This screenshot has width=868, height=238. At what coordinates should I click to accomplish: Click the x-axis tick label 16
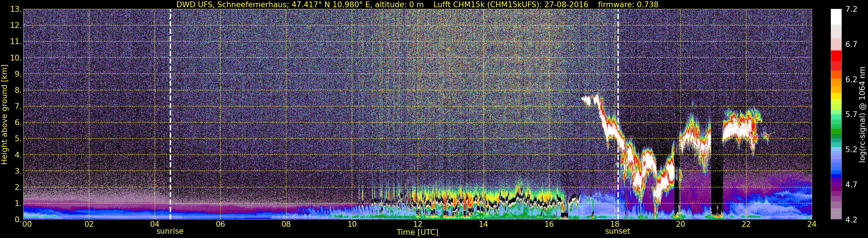point(549,224)
